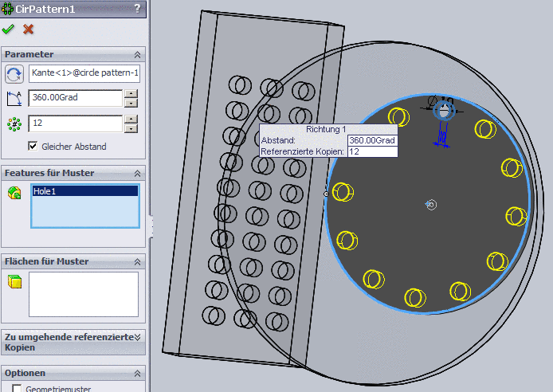
Task: Click the center axis marker of the disc
Action: 430,205
